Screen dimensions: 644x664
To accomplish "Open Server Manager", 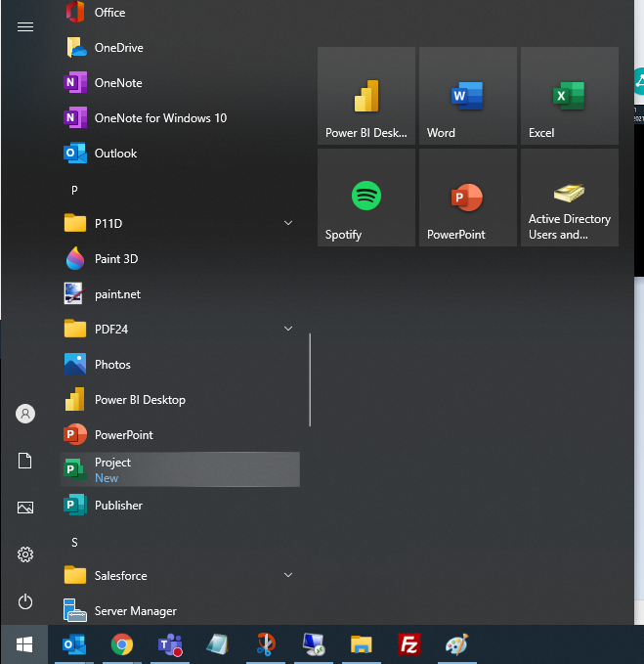I will 180,610.
